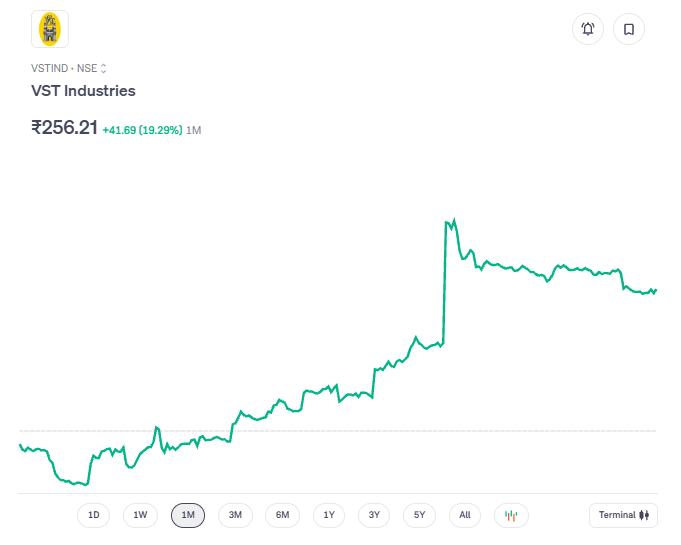681x545 pixels.
Task: Select the active 1M range pill
Action: click(x=188, y=515)
